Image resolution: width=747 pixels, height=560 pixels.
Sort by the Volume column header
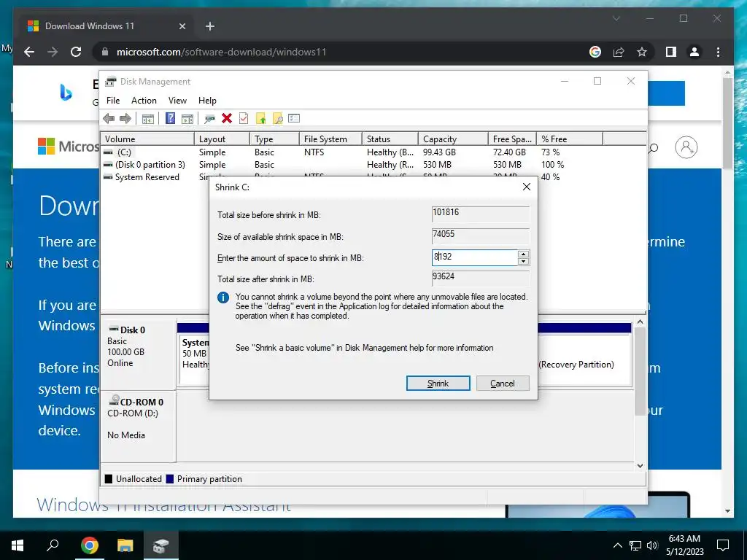147,139
